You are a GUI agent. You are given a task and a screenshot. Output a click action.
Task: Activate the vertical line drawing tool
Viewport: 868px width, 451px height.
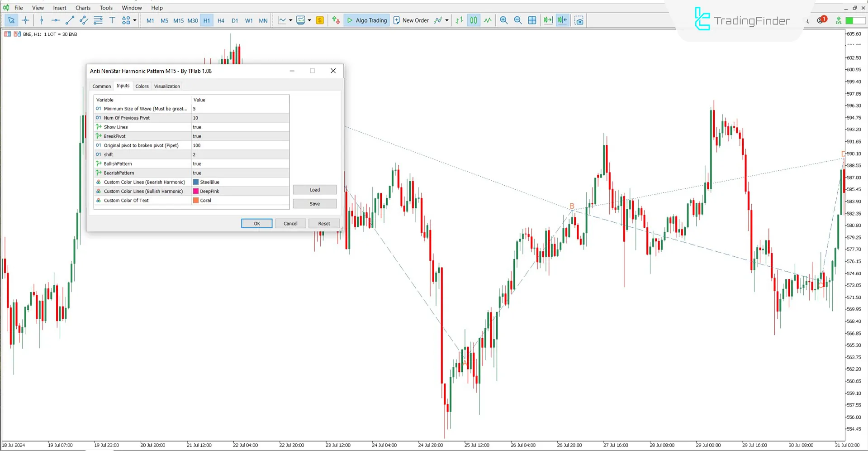click(x=42, y=20)
